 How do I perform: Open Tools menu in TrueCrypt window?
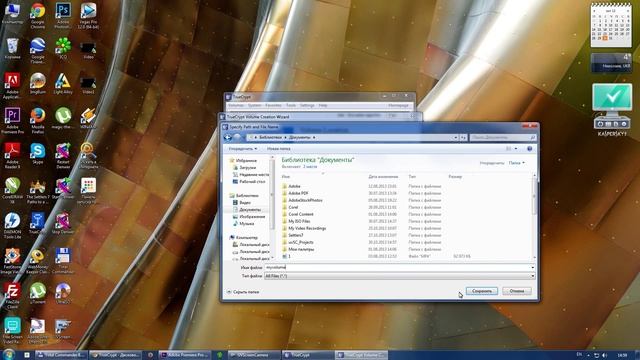coord(291,105)
